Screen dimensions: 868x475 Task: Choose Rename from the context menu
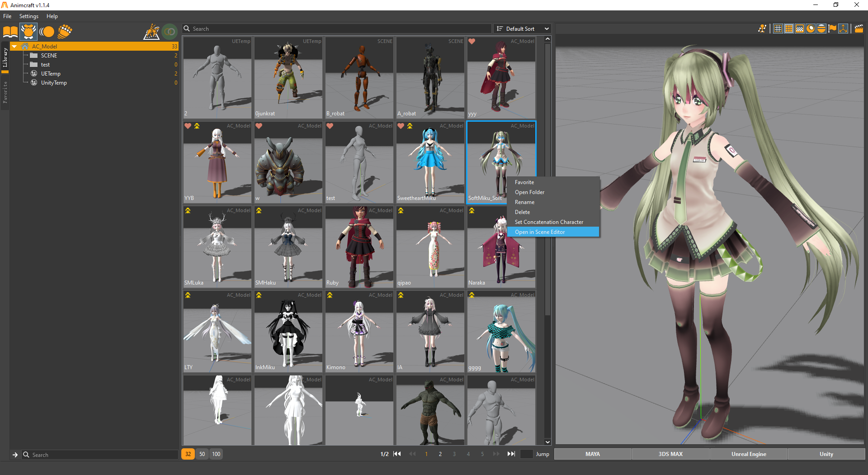click(553, 202)
